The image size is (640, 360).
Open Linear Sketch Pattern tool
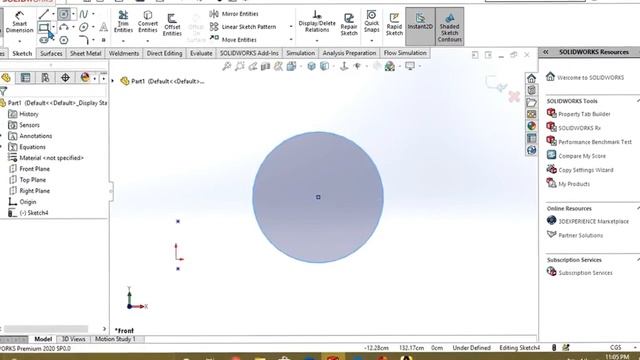click(243, 27)
